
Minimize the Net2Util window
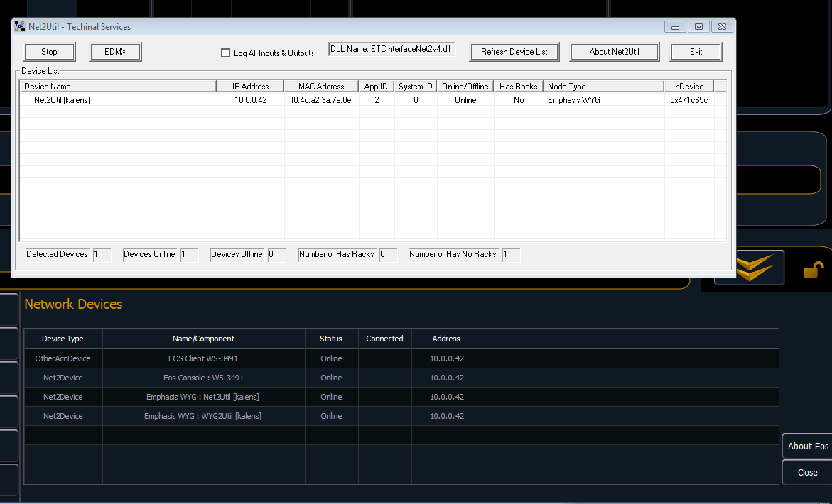(x=676, y=26)
